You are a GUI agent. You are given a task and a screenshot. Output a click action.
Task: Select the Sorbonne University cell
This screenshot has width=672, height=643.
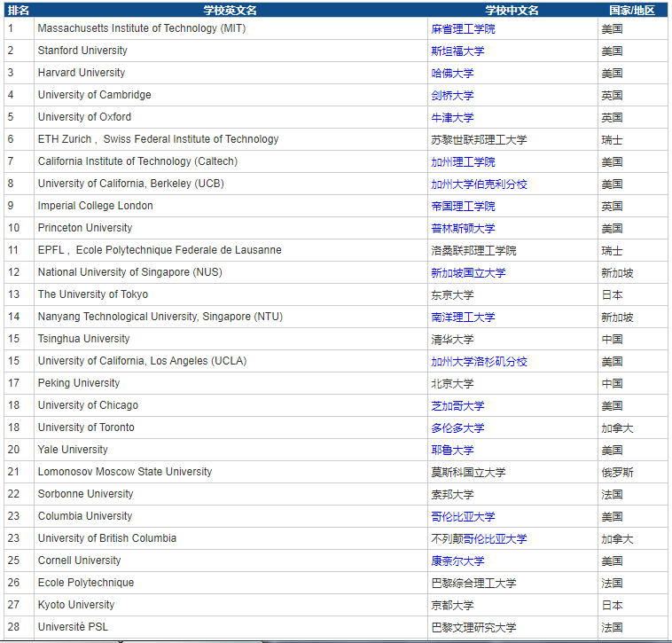point(231,494)
